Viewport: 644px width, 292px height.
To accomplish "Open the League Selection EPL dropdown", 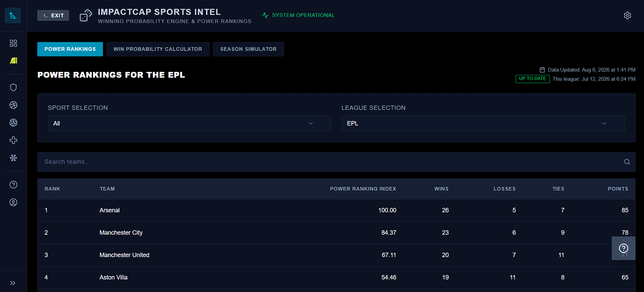I will pyautogui.click(x=483, y=123).
